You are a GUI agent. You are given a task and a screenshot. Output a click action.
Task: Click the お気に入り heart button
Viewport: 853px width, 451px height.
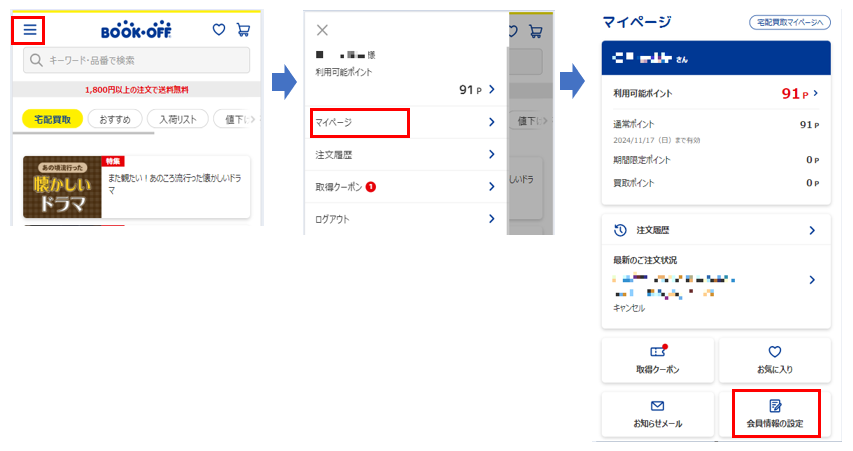pos(774,359)
